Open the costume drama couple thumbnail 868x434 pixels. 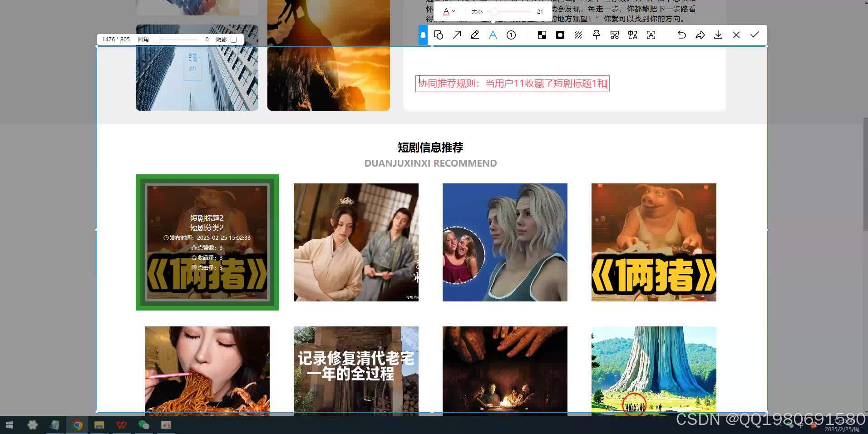[x=356, y=242]
